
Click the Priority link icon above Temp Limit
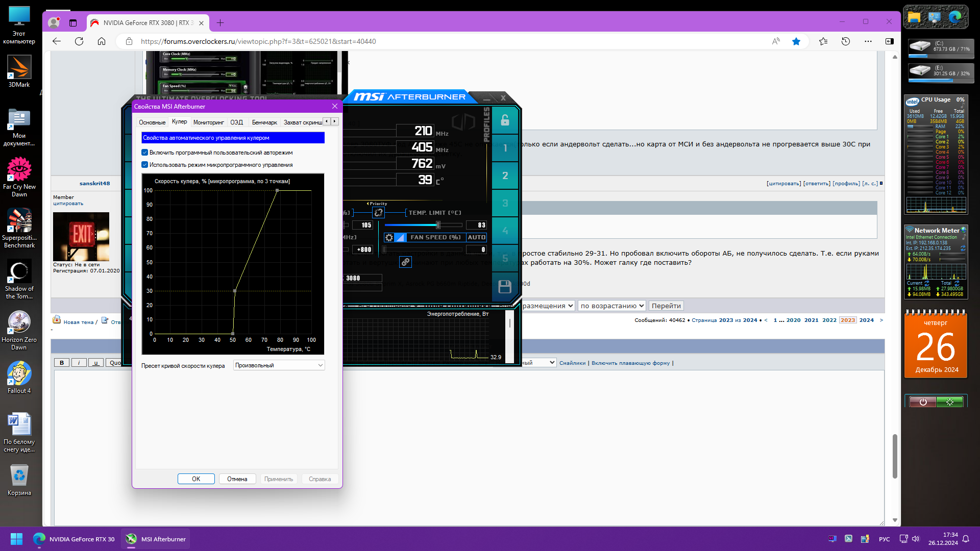[x=378, y=213]
